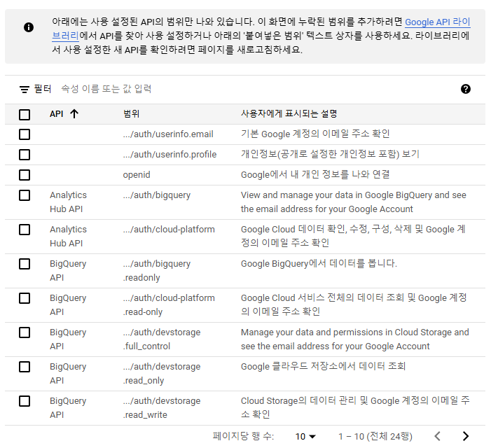Click the .../auth/devstorage.full_control scope cell
This screenshot has height=448, width=498.
click(x=162, y=339)
